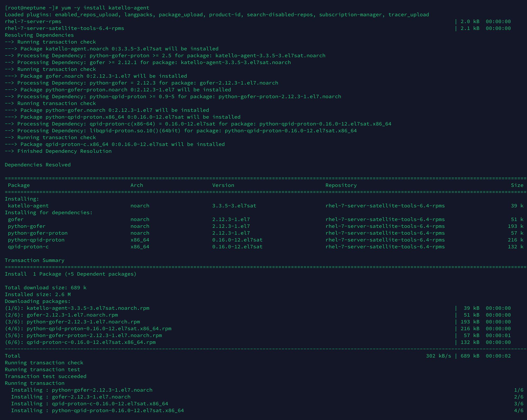Click 'Install 1 Package (+5 Dependent packages)'
This screenshot has height=420, width=527.
coord(71,274)
